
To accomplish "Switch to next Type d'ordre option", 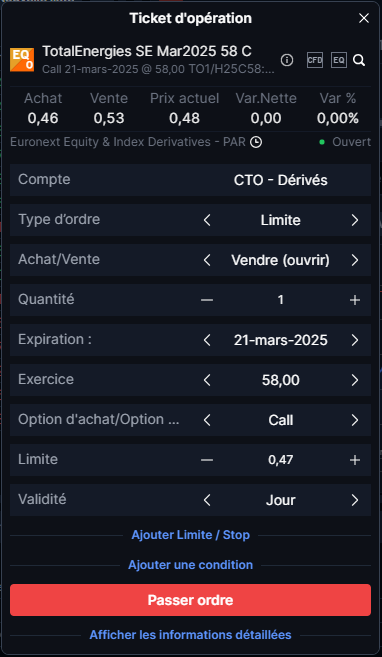I will (x=355, y=220).
